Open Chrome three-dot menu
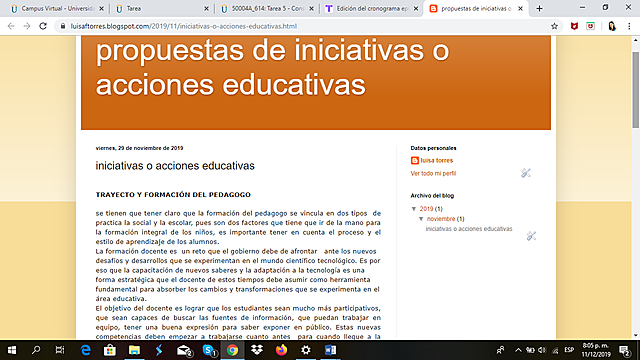Image resolution: width=640 pixels, height=360 pixels. pyautogui.click(x=629, y=26)
